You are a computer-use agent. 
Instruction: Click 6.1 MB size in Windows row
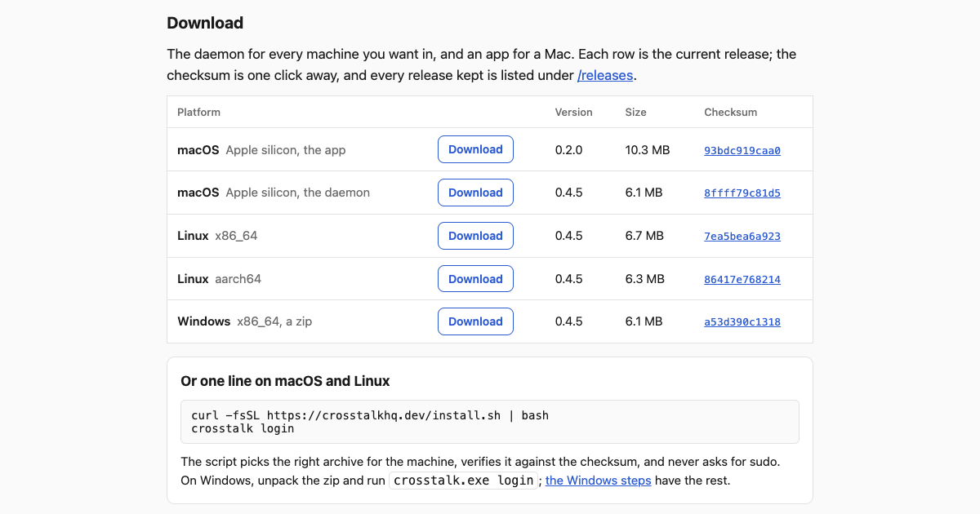point(644,321)
